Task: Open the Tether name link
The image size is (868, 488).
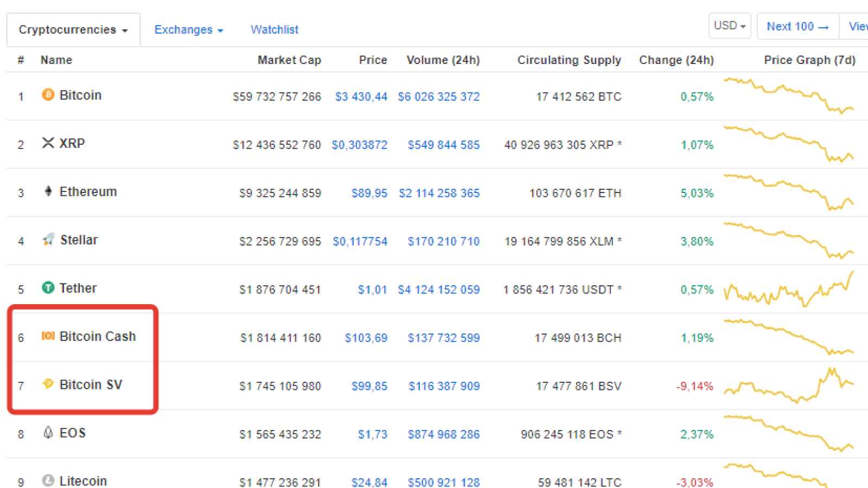Action: coord(78,288)
